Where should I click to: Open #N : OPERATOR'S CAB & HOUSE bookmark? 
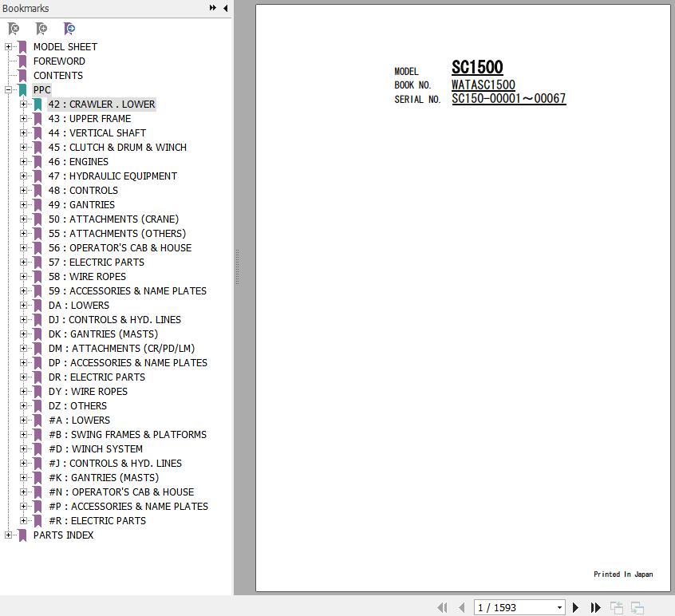click(121, 492)
